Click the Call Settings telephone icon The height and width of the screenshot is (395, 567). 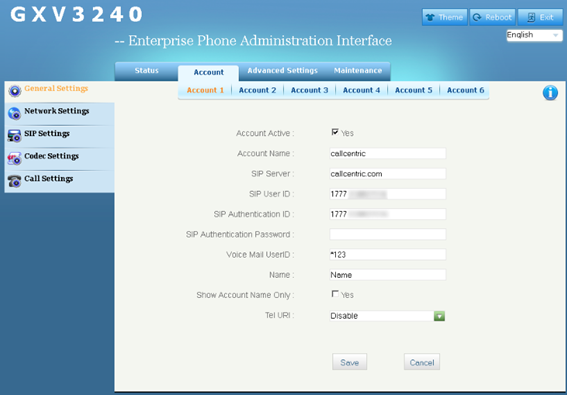click(14, 181)
